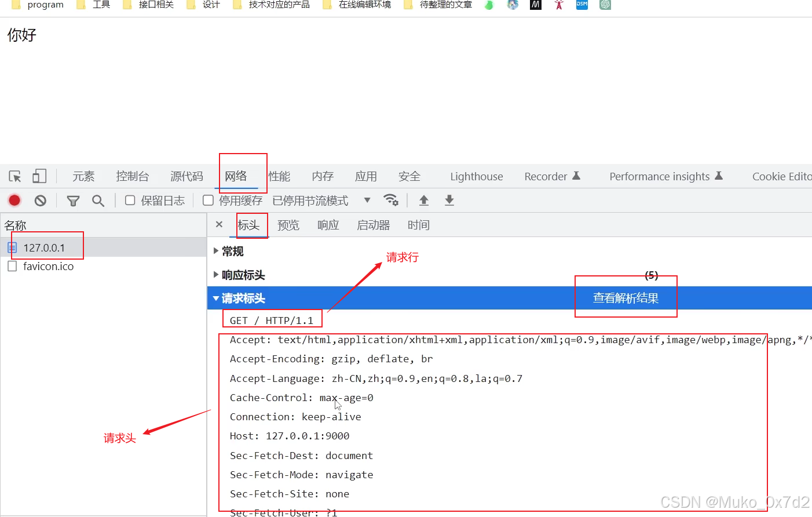Select the 时间 details tab
The image size is (812, 517).
point(419,225)
